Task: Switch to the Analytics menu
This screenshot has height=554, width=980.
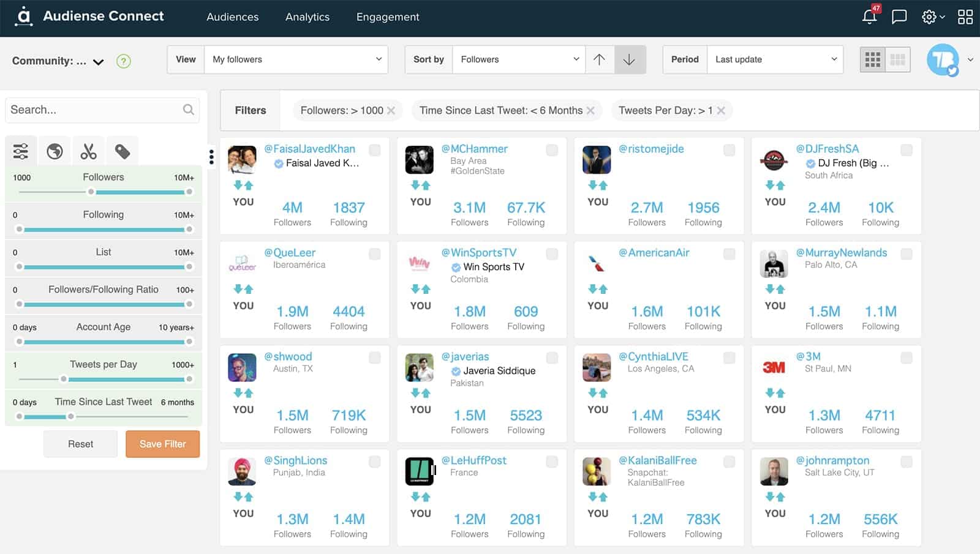Action: pyautogui.click(x=307, y=17)
